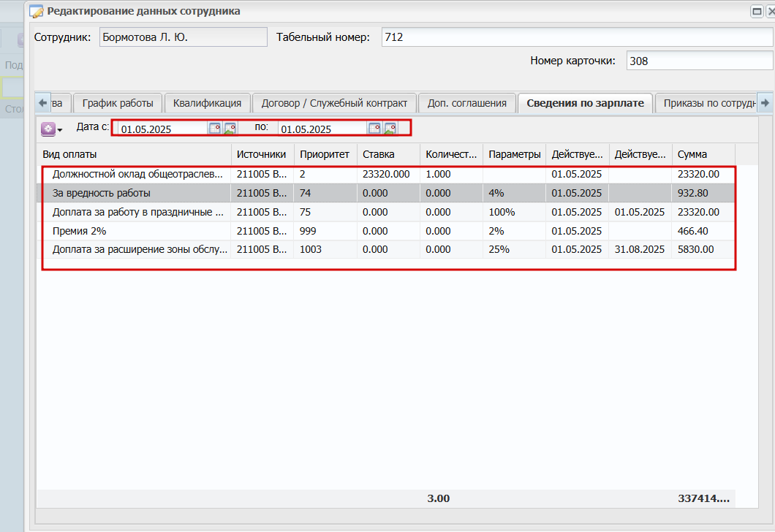Click the priority cell 1003
The width and height of the screenshot is (775, 532).
tap(325, 249)
